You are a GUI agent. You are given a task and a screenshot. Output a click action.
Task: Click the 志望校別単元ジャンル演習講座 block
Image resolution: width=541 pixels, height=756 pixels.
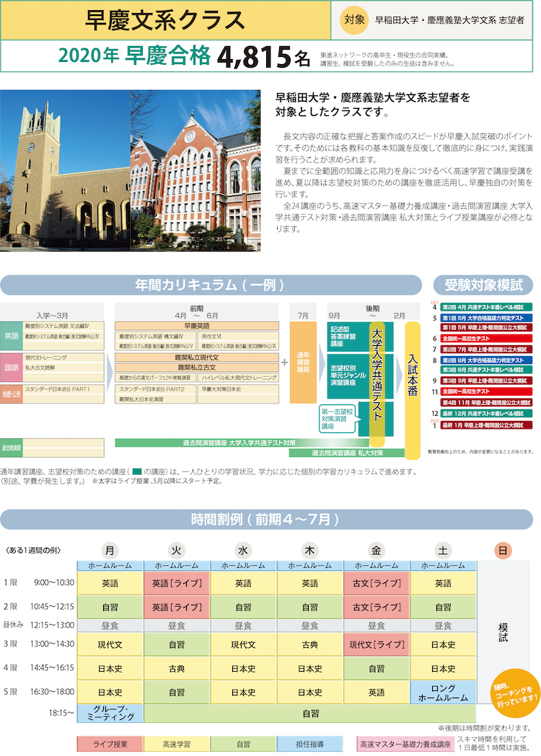348,375
